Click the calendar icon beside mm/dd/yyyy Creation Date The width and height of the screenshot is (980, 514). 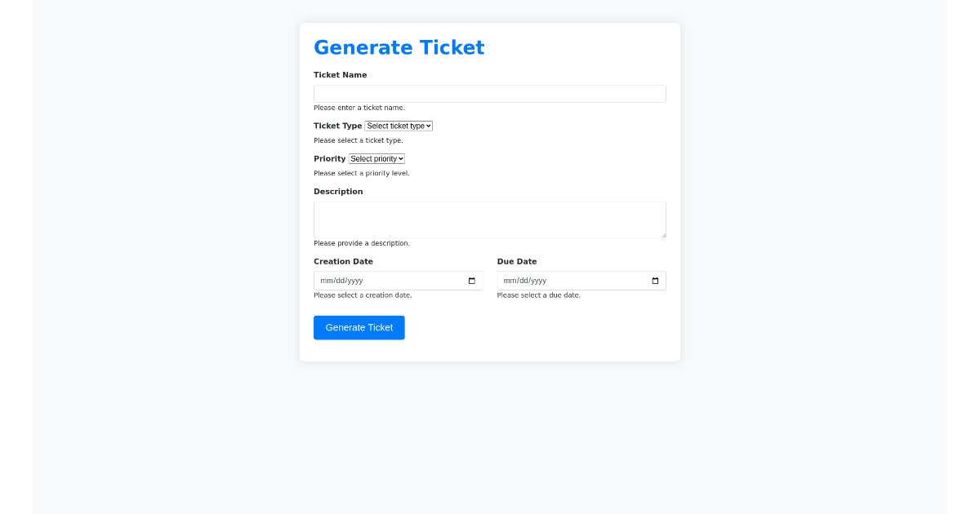click(471, 280)
